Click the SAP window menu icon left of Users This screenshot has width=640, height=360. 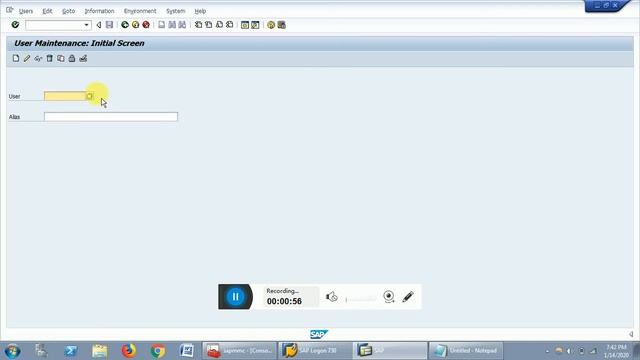(9, 10)
